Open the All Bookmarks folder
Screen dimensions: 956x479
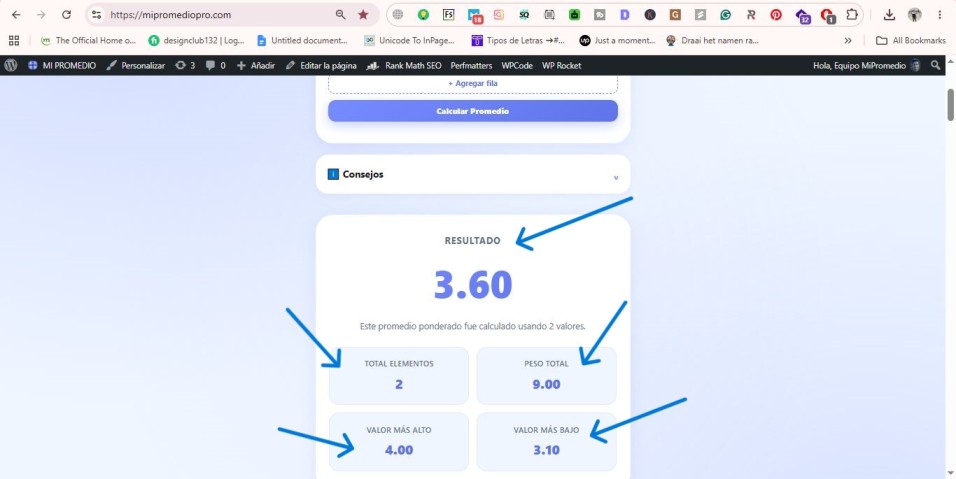911,40
